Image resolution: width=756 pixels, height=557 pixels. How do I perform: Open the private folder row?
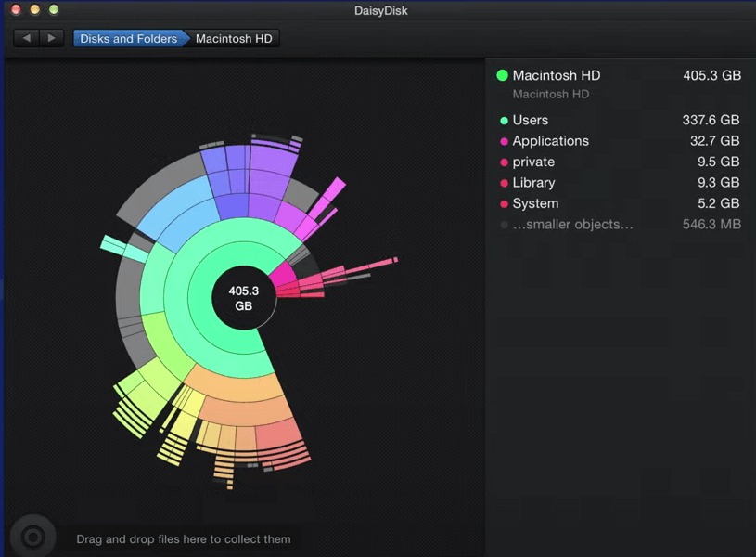coord(620,162)
